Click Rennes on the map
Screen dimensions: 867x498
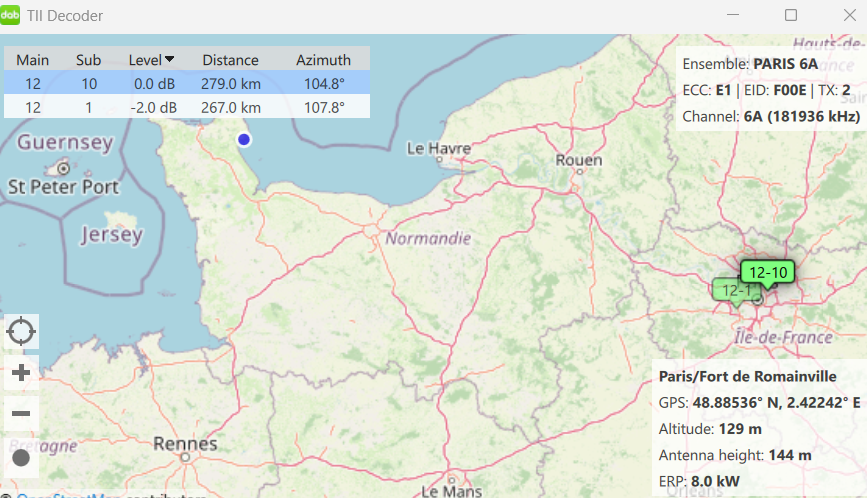(x=185, y=444)
